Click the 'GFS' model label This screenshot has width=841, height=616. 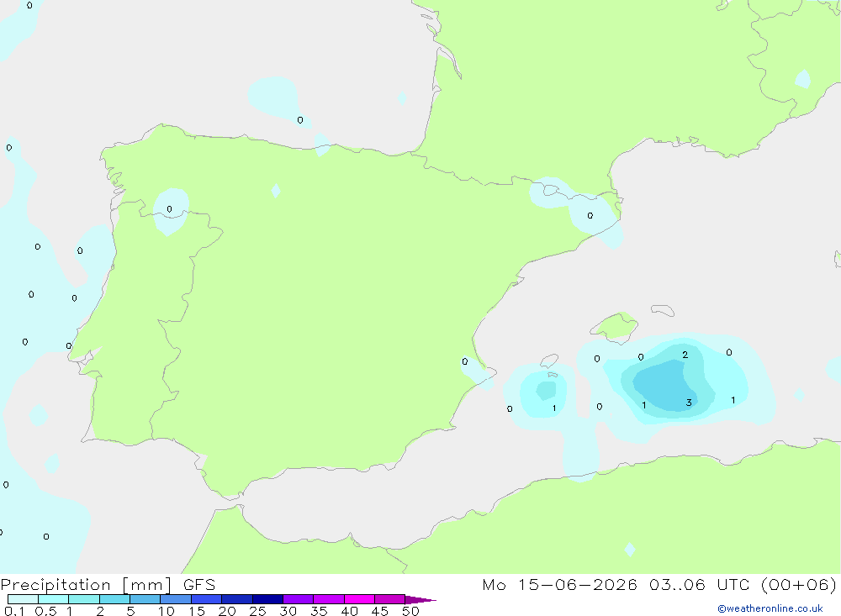click(199, 584)
